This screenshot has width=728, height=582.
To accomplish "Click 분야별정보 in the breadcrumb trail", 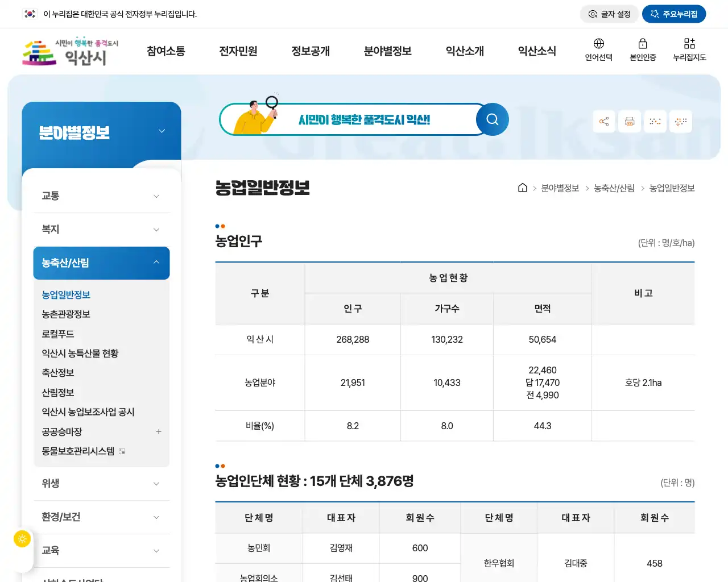I will [561, 188].
